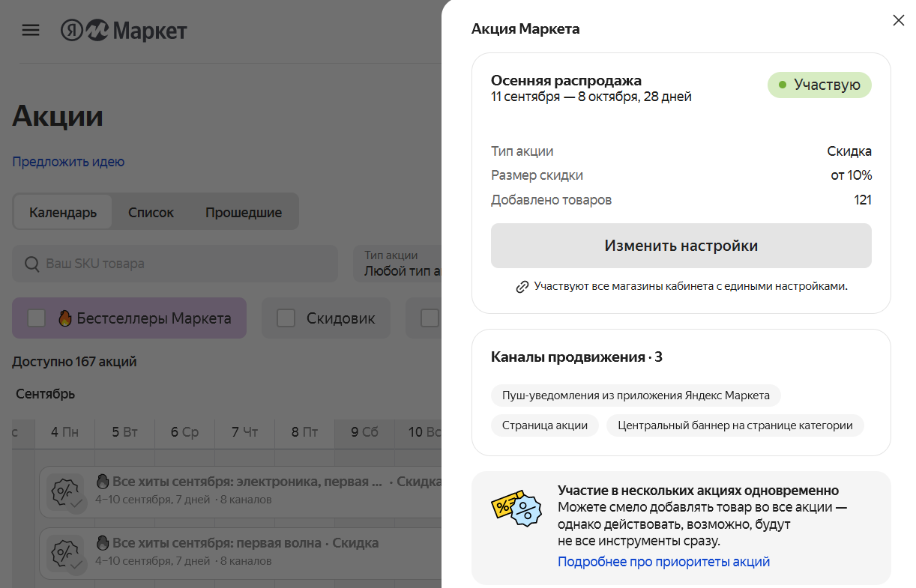Open the Прошедшие tab
This screenshot has width=916, height=588.
[x=244, y=212]
